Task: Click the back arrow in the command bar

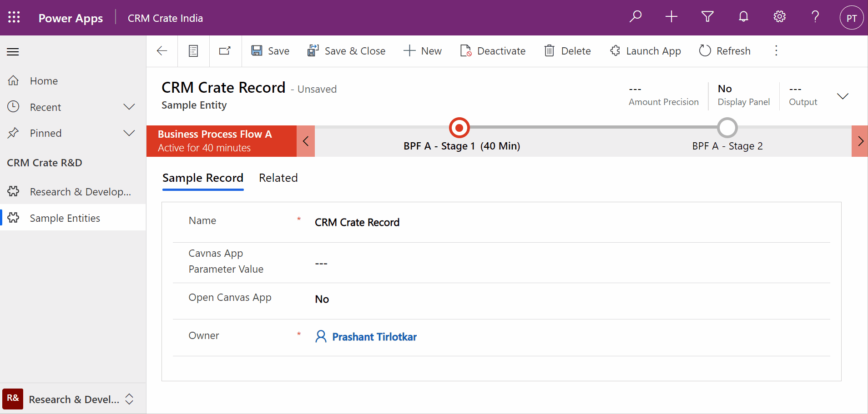Action: (162, 51)
